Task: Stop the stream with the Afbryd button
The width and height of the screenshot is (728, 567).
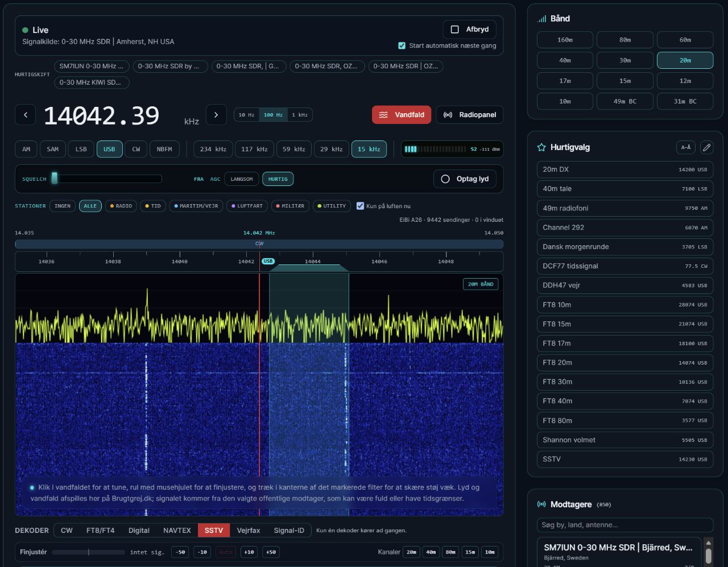Action: point(470,30)
